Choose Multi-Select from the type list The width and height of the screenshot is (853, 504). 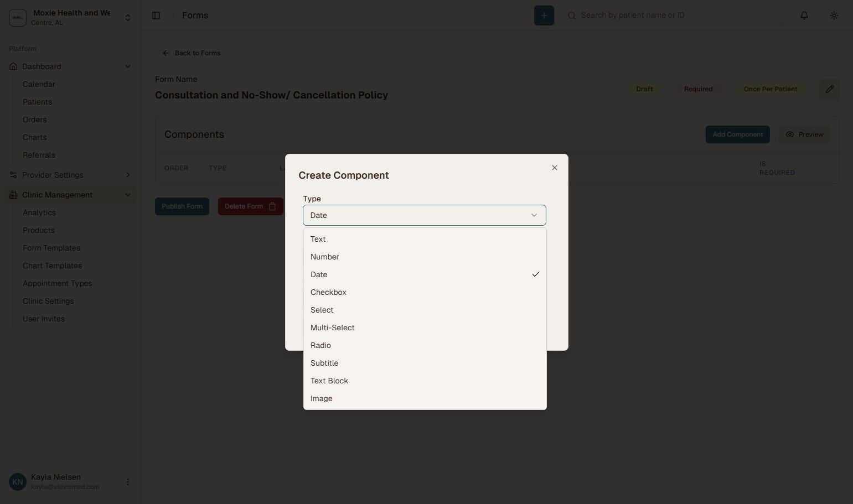332,327
